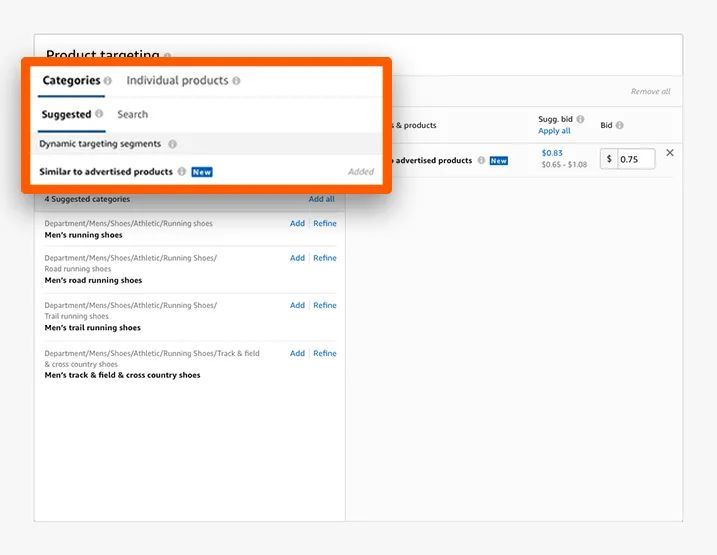Click info icon in the added target row
717x555 pixels.
481,160
